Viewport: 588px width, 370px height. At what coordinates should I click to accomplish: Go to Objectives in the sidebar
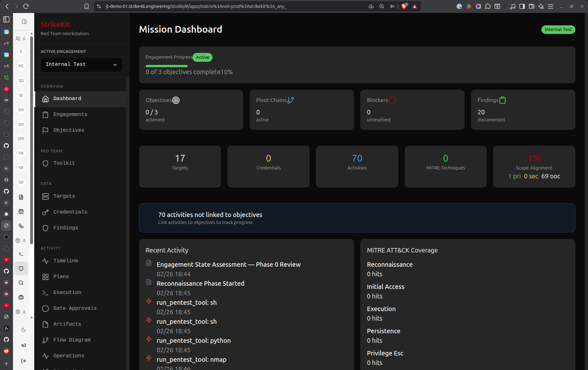click(x=80, y=131)
